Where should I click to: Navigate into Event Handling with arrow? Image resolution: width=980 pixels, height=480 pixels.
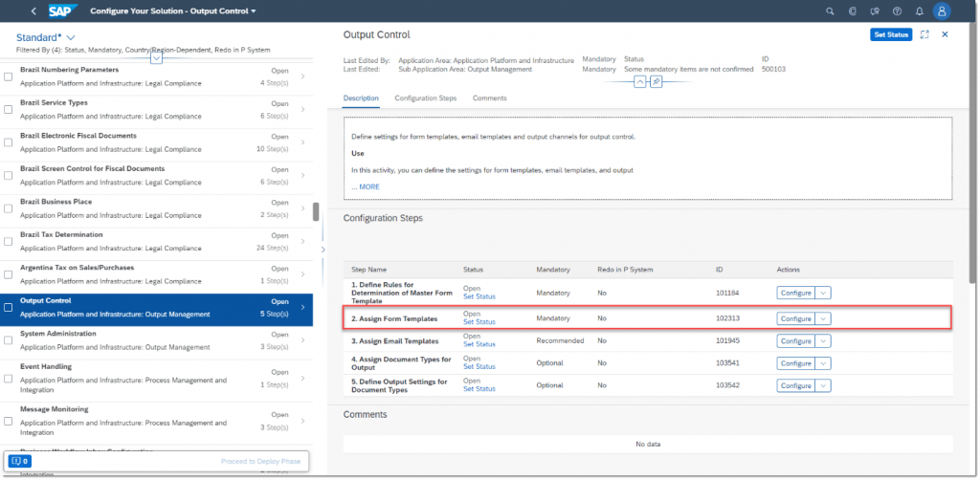tap(302, 378)
